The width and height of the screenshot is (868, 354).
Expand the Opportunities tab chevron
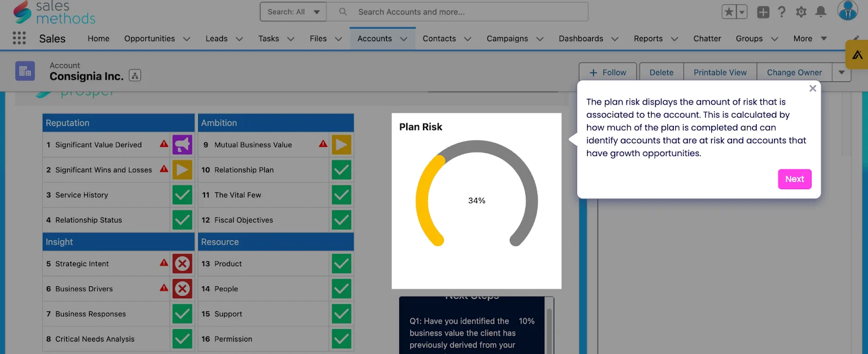point(187,39)
